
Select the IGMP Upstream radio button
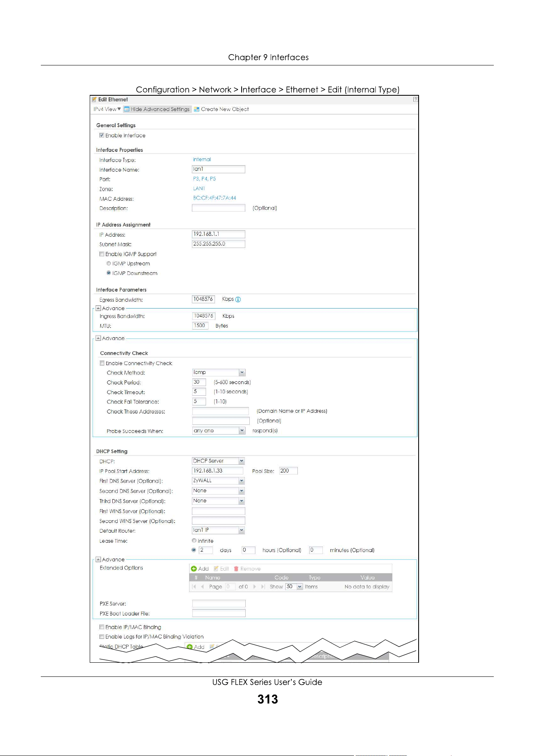coord(109,263)
